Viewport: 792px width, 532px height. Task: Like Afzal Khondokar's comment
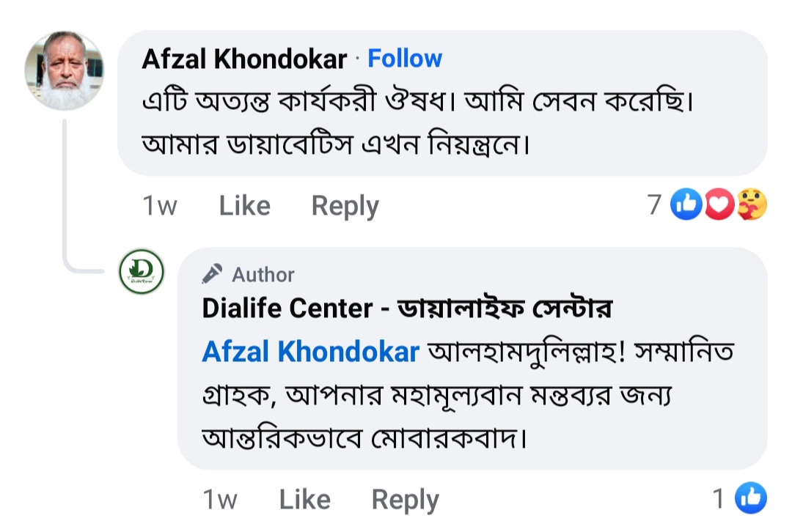pyautogui.click(x=244, y=206)
